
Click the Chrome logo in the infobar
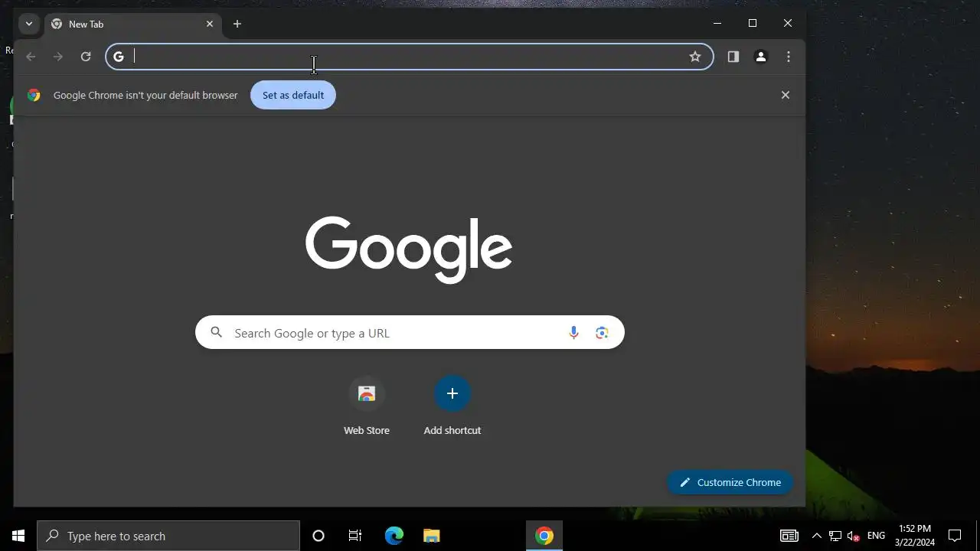pos(34,95)
